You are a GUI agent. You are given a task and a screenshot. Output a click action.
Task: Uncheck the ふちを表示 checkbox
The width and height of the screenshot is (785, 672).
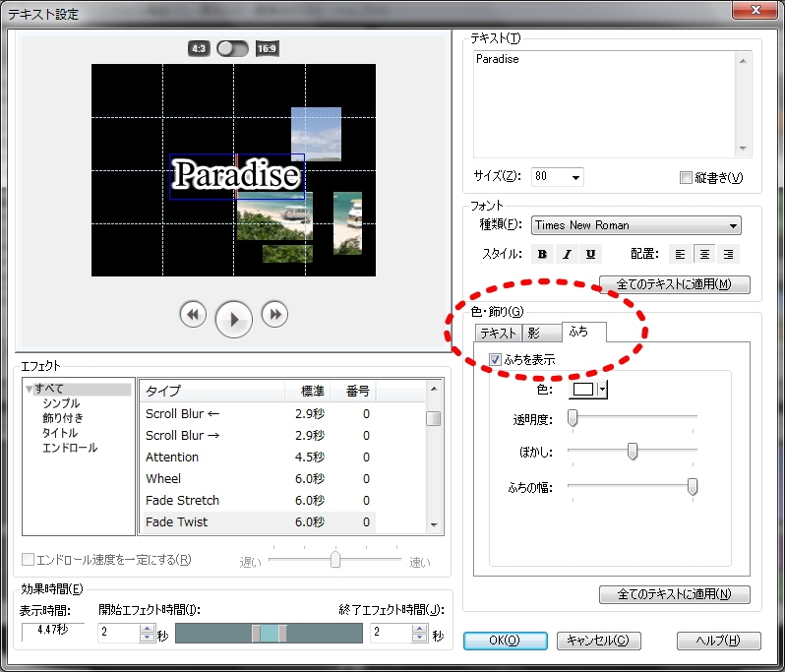click(x=495, y=360)
